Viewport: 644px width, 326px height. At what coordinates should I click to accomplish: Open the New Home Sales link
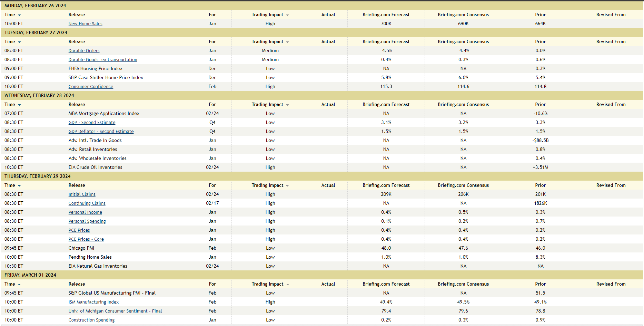point(85,24)
